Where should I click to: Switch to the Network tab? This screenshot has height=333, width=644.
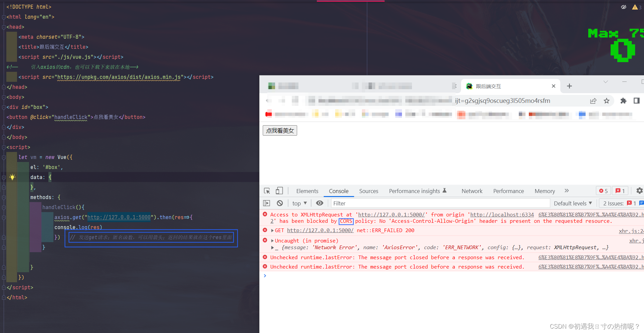point(472,191)
